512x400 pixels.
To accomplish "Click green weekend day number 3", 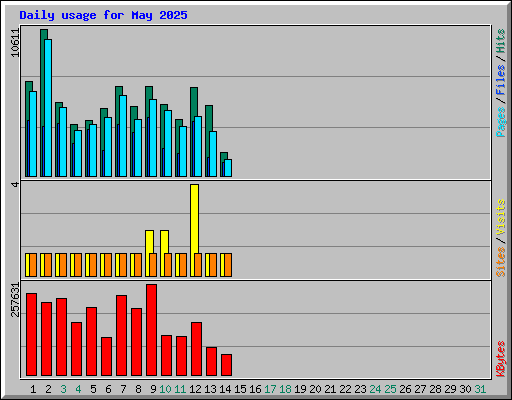I will [63, 389].
